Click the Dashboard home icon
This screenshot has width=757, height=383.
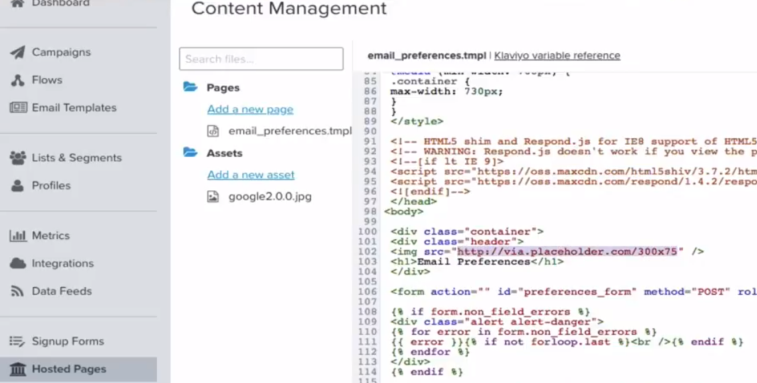click(x=18, y=3)
